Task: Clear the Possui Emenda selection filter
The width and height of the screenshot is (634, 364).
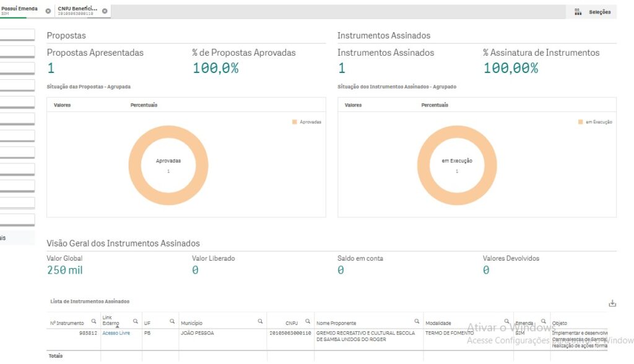Action: (x=48, y=11)
